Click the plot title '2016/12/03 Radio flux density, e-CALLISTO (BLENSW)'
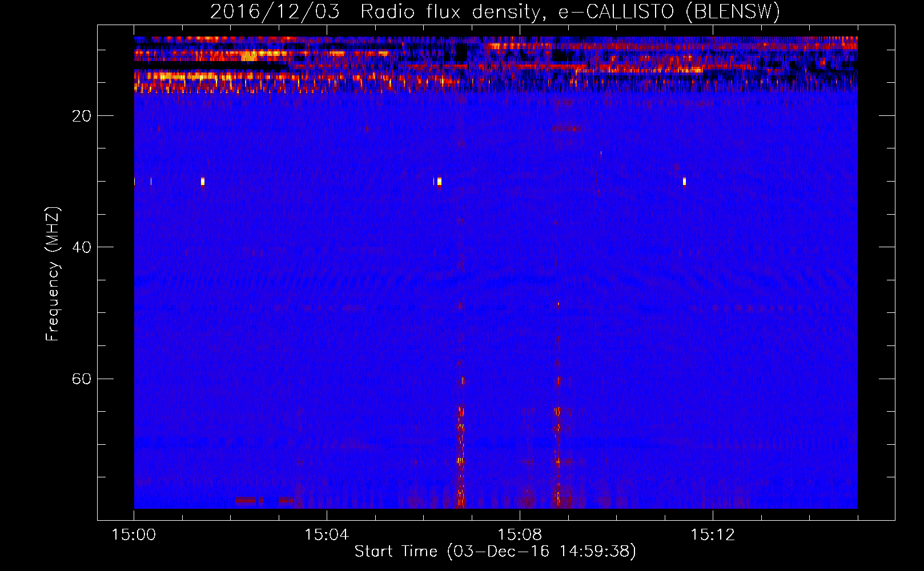 pos(495,12)
